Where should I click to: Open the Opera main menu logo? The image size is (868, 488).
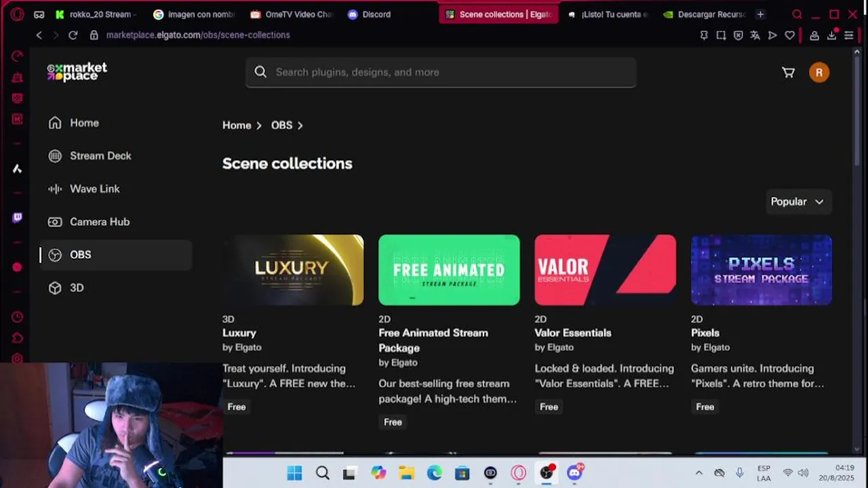tap(17, 14)
